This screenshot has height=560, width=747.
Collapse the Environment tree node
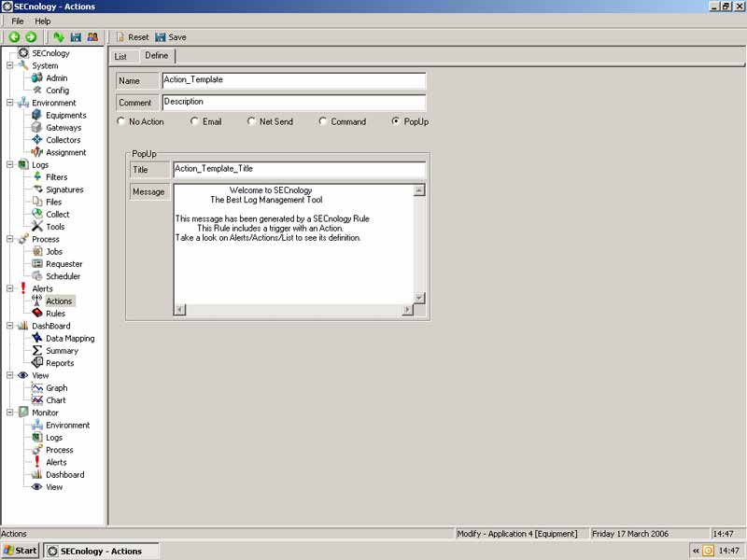coord(9,103)
